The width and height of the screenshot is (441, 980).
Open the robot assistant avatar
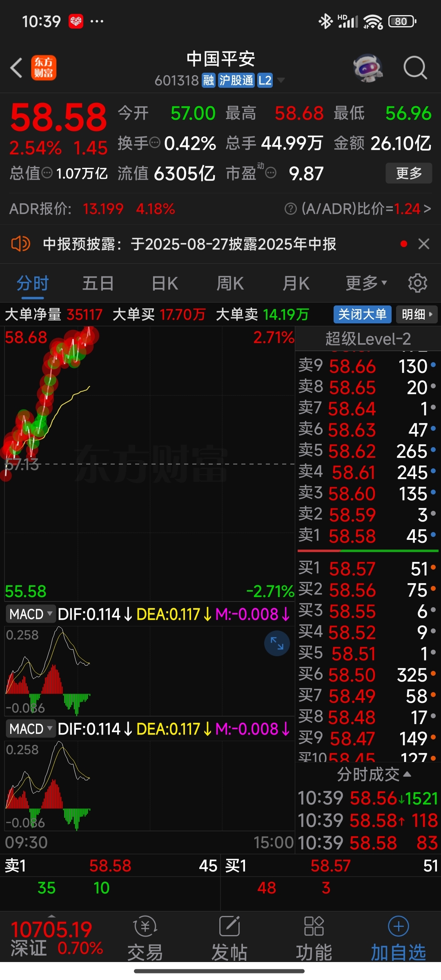coord(368,68)
